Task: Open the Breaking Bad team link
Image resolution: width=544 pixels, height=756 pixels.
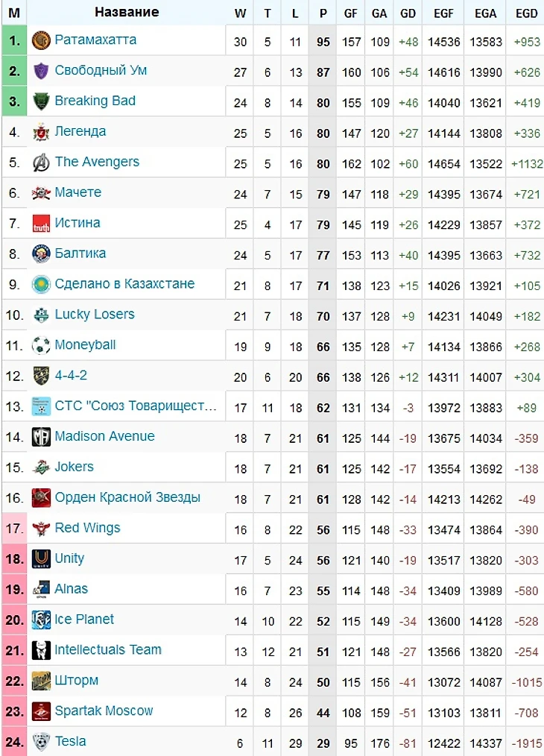Action: click(95, 101)
